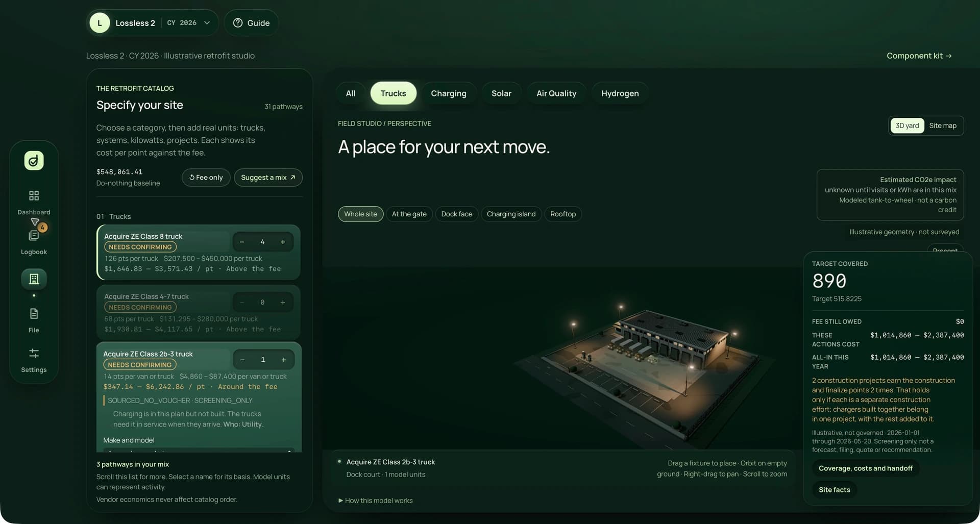Open the Dashboard grid icon
Screen dimensions: 980x524
click(x=34, y=196)
